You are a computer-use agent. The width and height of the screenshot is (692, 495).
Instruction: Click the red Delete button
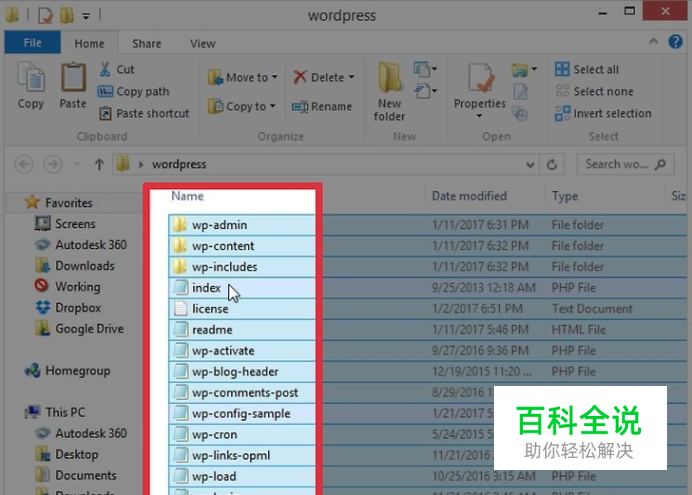tap(319, 78)
